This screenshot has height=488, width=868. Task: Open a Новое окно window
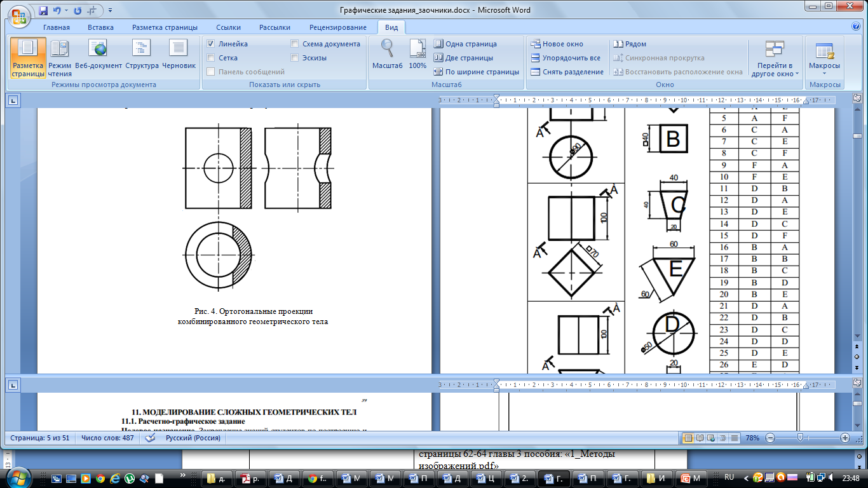tap(557, 44)
